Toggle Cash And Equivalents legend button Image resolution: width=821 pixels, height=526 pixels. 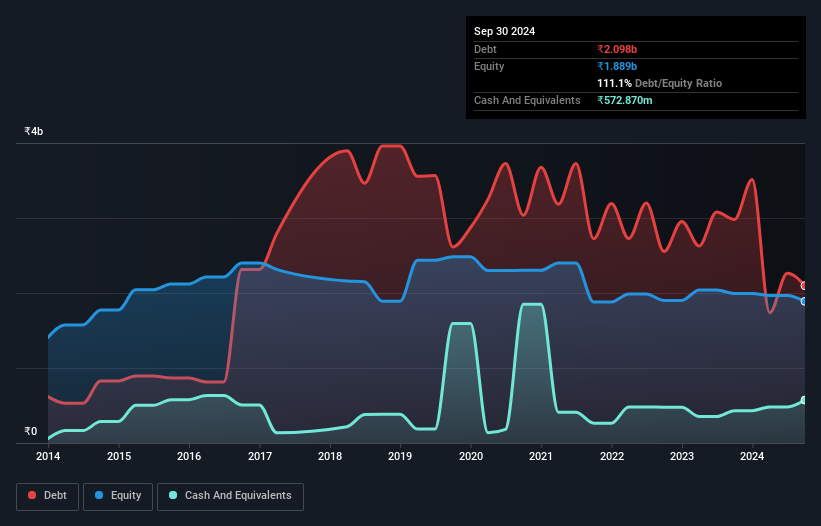[230, 496]
